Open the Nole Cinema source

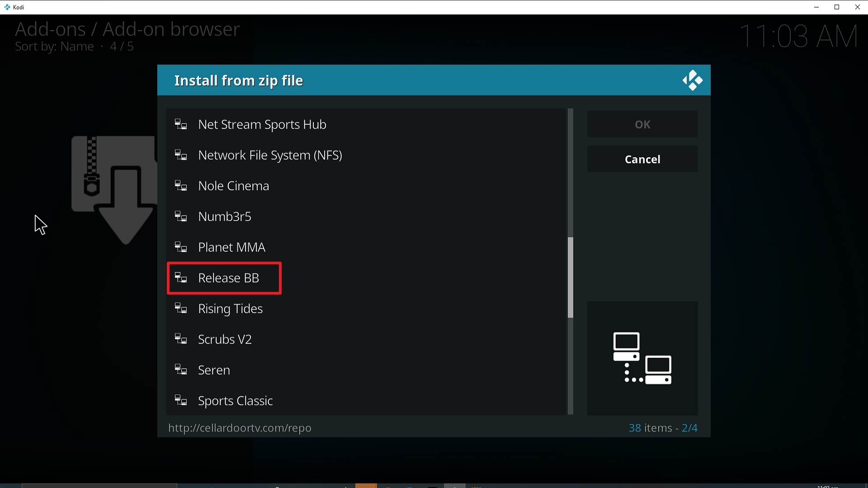[366, 186]
